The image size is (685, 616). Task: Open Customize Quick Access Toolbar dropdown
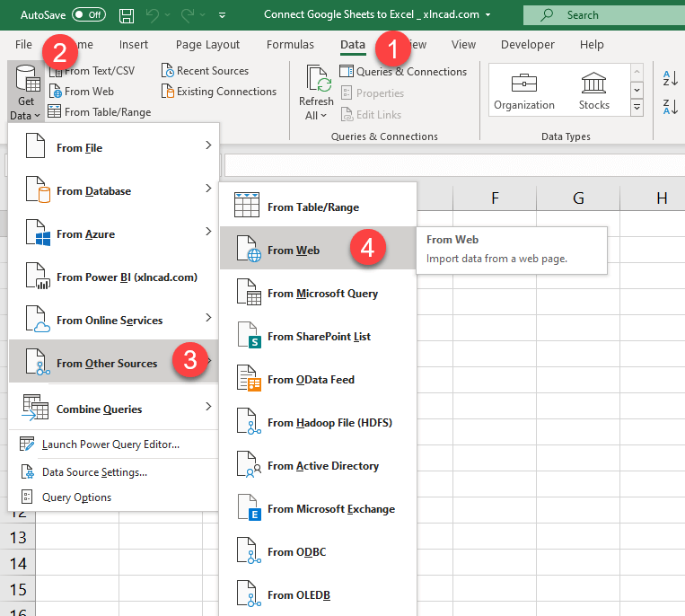click(x=222, y=16)
